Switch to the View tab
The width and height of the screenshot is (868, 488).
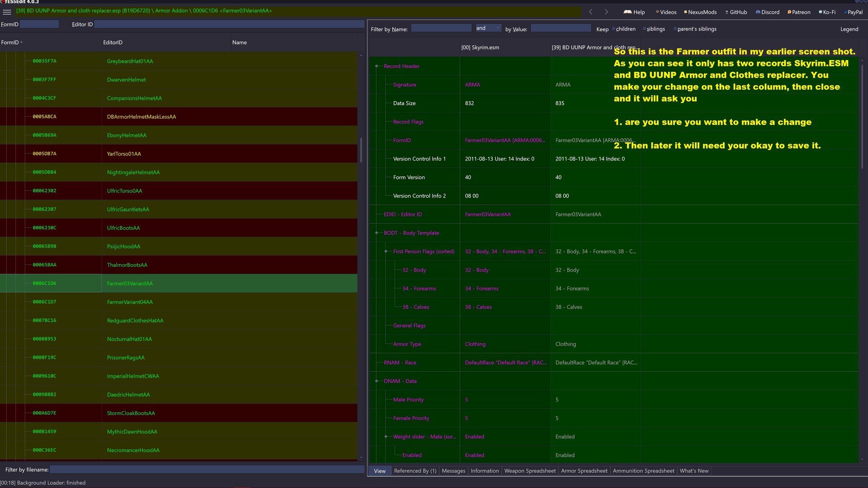point(380,471)
